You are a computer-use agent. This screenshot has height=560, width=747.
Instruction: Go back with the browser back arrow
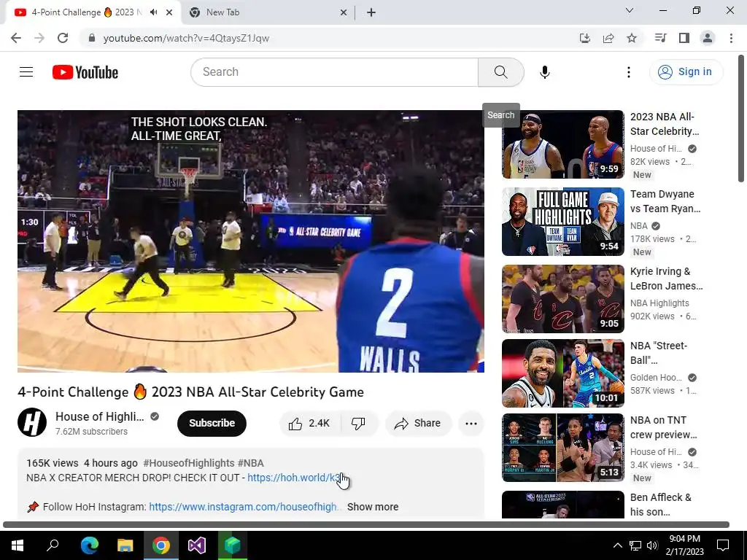pyautogui.click(x=16, y=38)
